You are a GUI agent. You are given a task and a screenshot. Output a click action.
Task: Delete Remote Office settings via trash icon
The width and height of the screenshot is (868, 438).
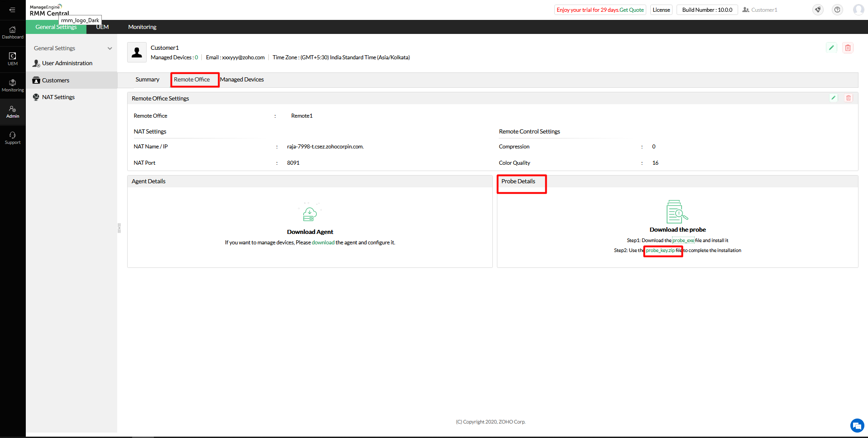click(849, 98)
